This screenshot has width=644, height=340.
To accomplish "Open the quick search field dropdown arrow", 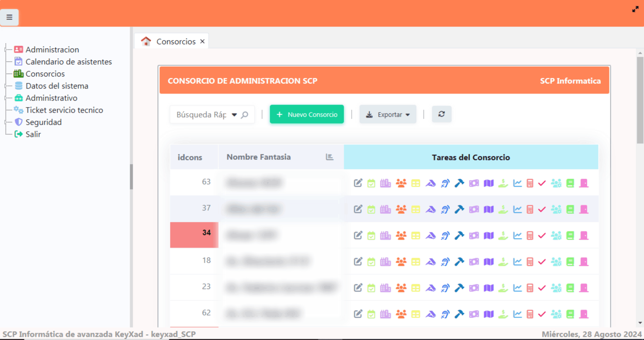I will 234,115.
